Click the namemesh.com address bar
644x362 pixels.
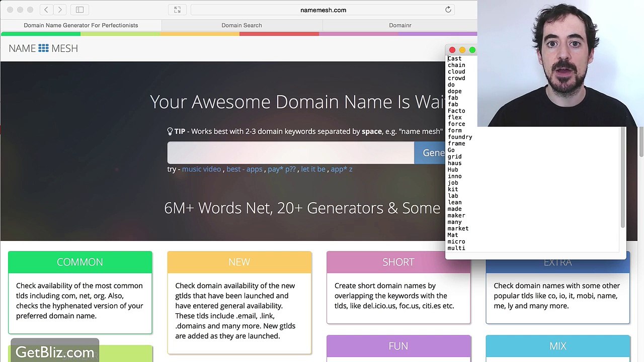click(323, 10)
